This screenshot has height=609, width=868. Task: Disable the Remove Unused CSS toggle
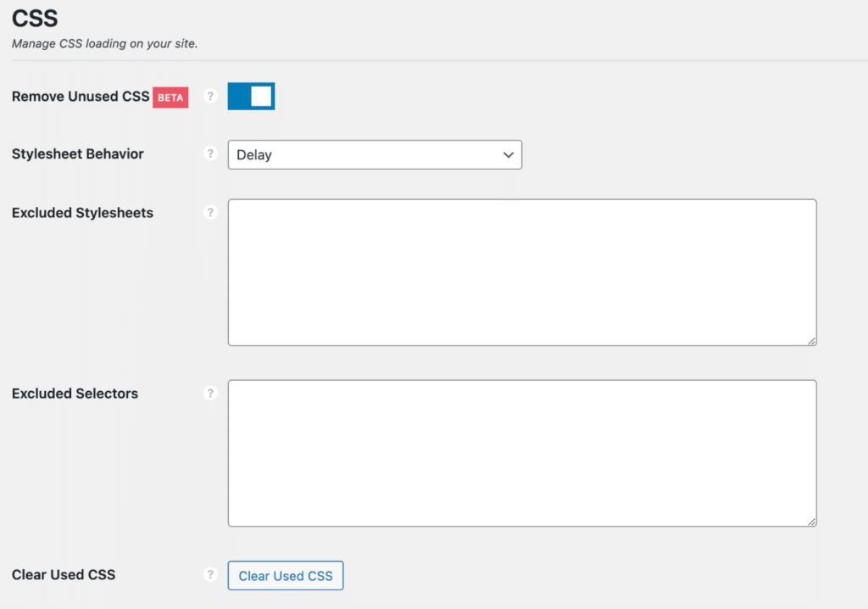251,96
